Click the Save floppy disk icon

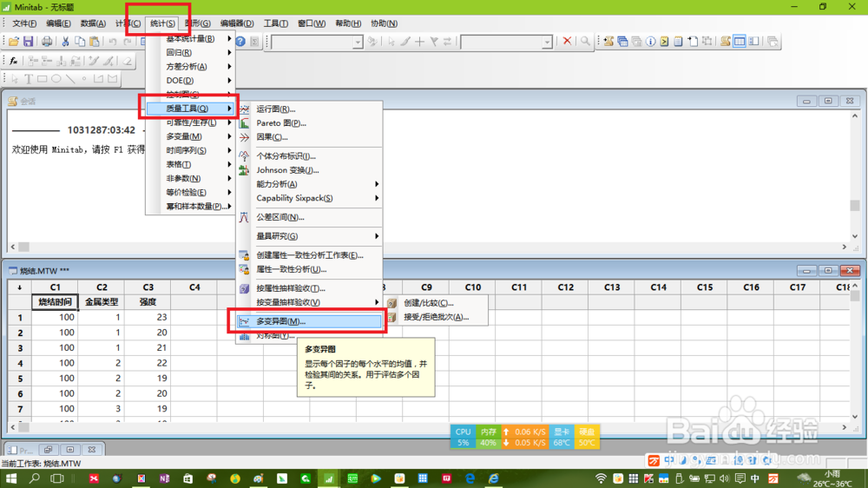(29, 42)
